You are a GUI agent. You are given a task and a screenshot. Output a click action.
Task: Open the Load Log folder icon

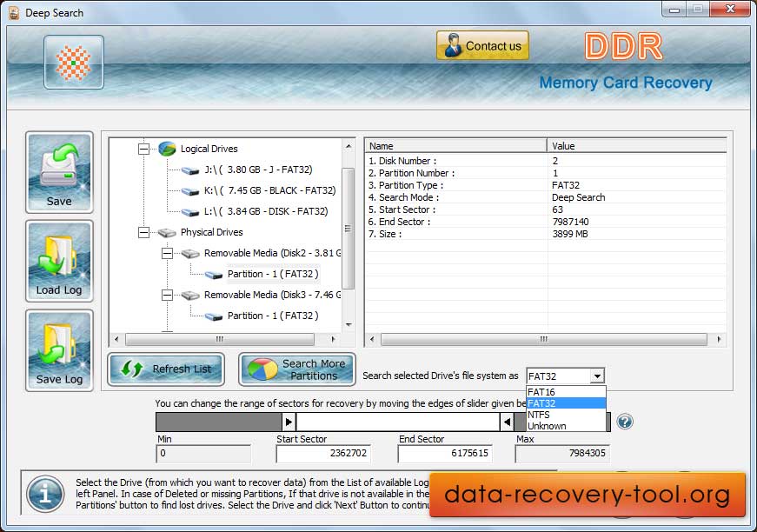(59, 261)
